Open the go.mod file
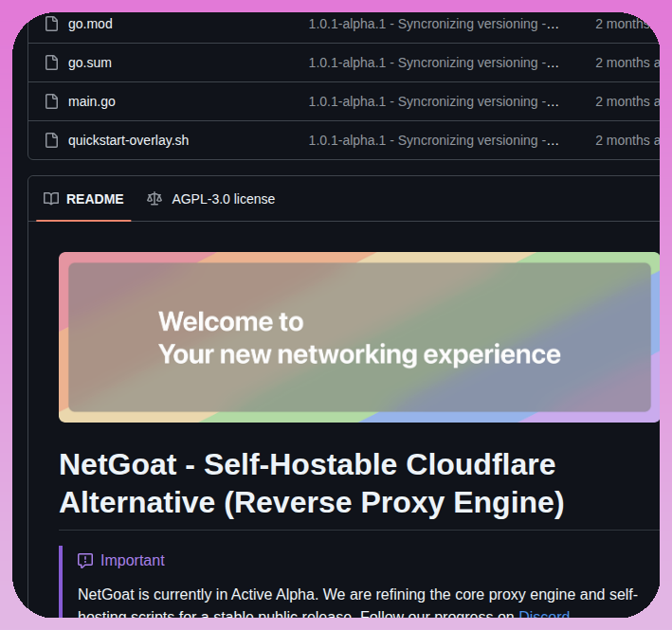The width and height of the screenshot is (672, 630). pyautogui.click(x=90, y=24)
